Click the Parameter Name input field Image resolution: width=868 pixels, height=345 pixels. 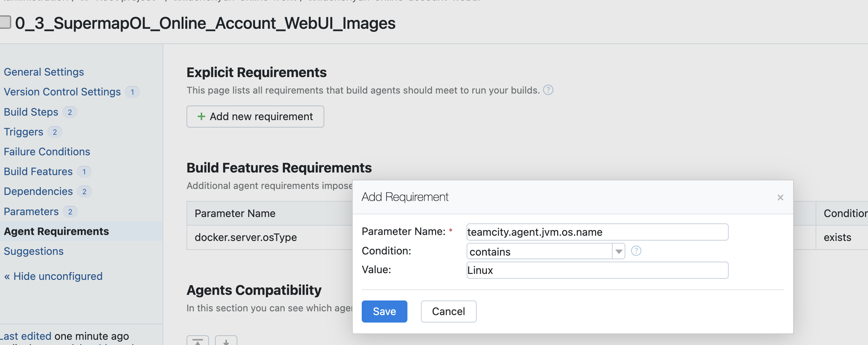(x=597, y=232)
